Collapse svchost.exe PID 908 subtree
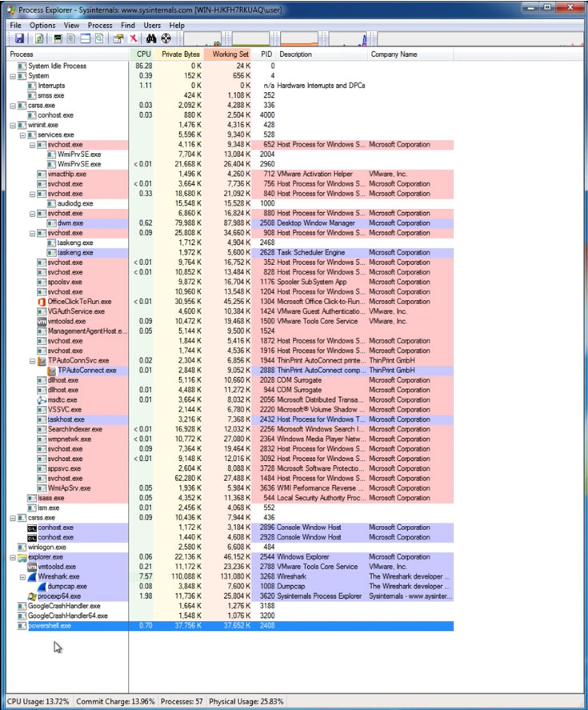This screenshot has width=588, height=710. 32,233
